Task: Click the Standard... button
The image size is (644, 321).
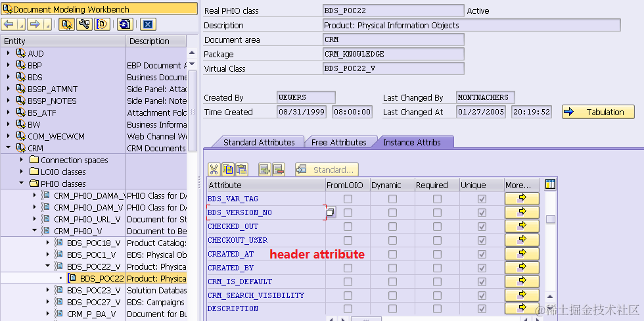Action: 327,170
